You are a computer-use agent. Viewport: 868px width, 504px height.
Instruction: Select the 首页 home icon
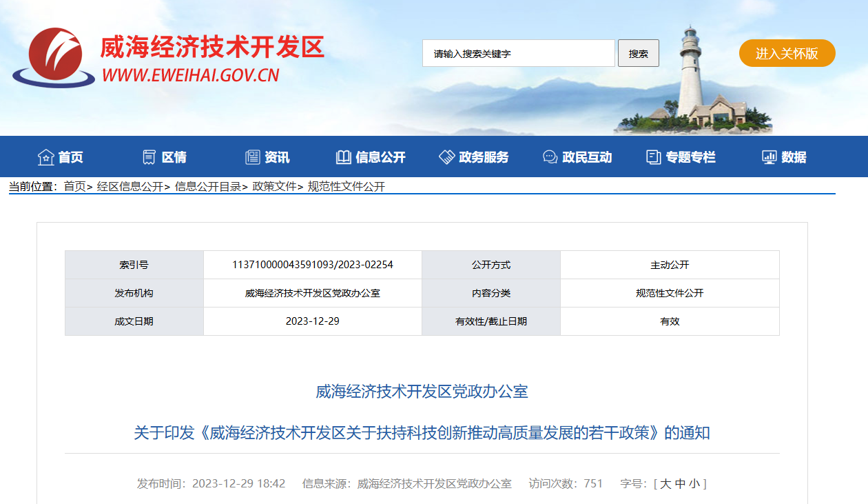point(45,157)
